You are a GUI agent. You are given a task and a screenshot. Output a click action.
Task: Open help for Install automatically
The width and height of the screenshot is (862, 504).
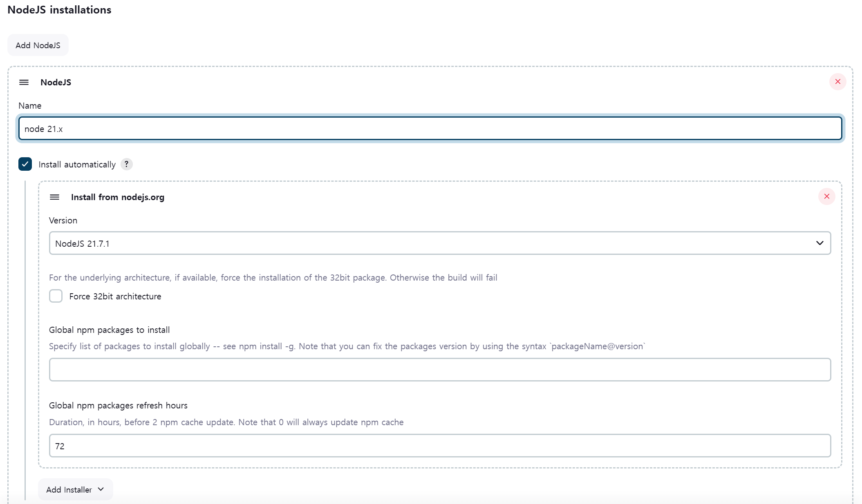point(126,164)
